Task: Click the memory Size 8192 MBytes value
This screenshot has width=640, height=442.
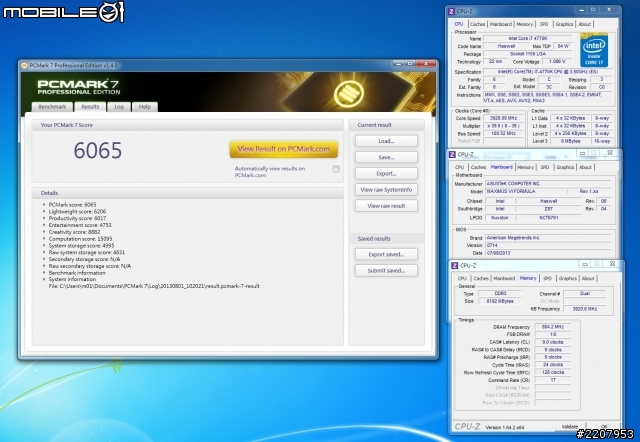Action: pos(500,301)
